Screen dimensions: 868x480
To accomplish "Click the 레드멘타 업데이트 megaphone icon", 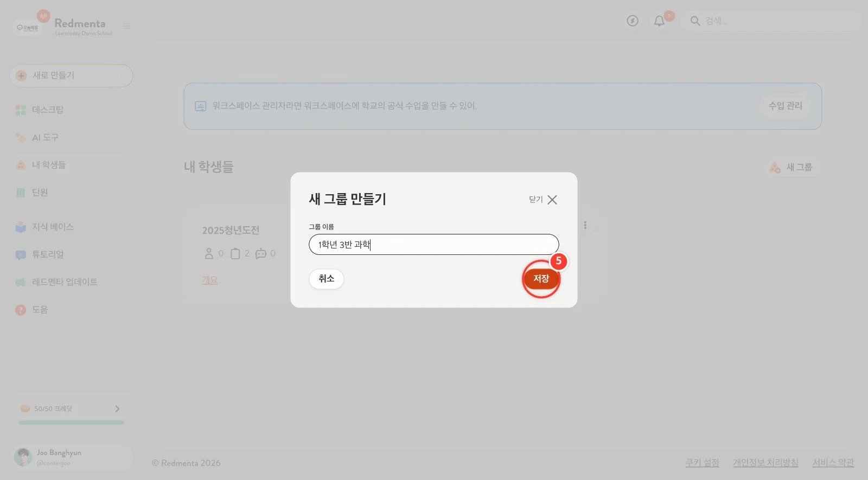I will (x=21, y=282).
